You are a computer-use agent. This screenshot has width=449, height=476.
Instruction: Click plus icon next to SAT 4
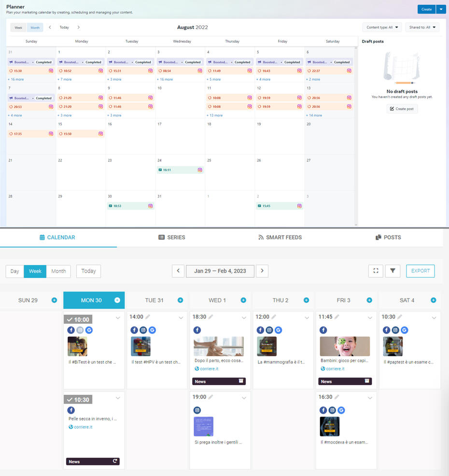click(x=433, y=300)
